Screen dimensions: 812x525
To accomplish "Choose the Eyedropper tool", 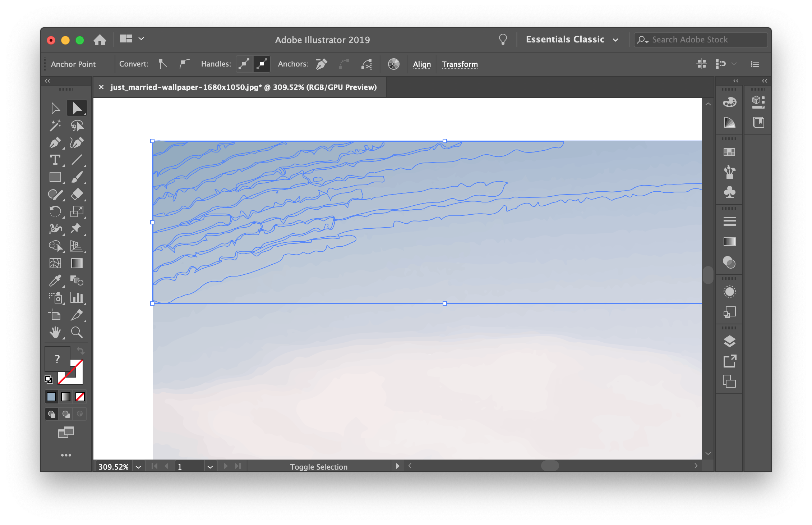I will click(55, 280).
